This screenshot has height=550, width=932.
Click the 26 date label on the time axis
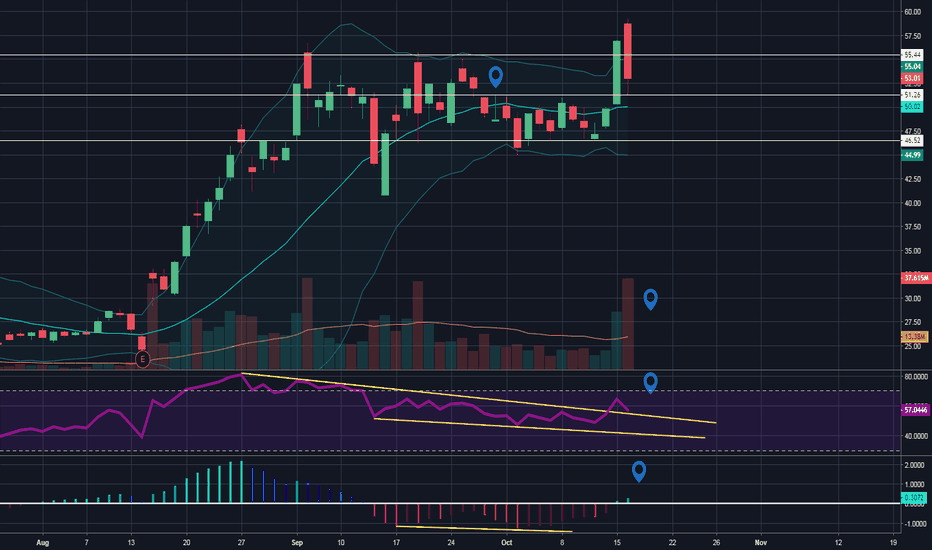pyautogui.click(x=716, y=542)
